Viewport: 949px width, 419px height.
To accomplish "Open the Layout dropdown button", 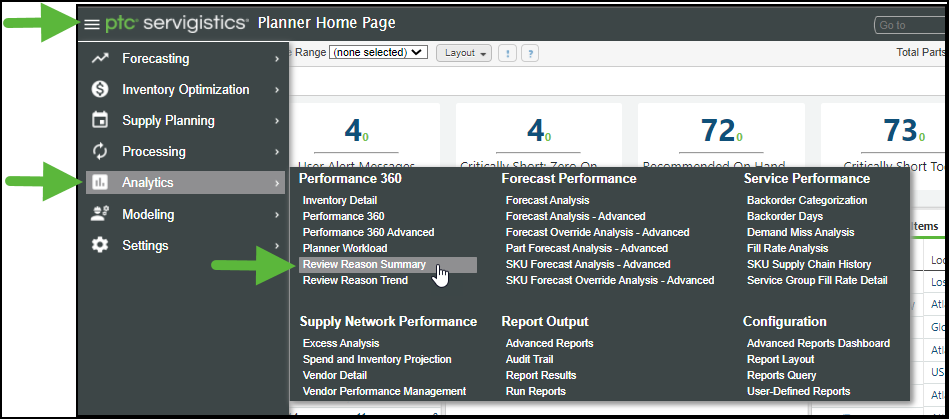I will [x=464, y=53].
